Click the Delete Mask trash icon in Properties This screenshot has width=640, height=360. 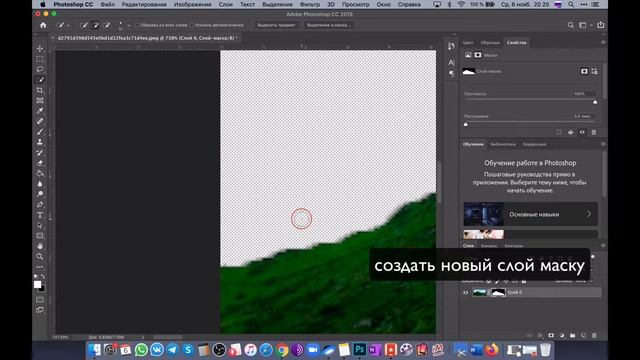click(x=594, y=132)
